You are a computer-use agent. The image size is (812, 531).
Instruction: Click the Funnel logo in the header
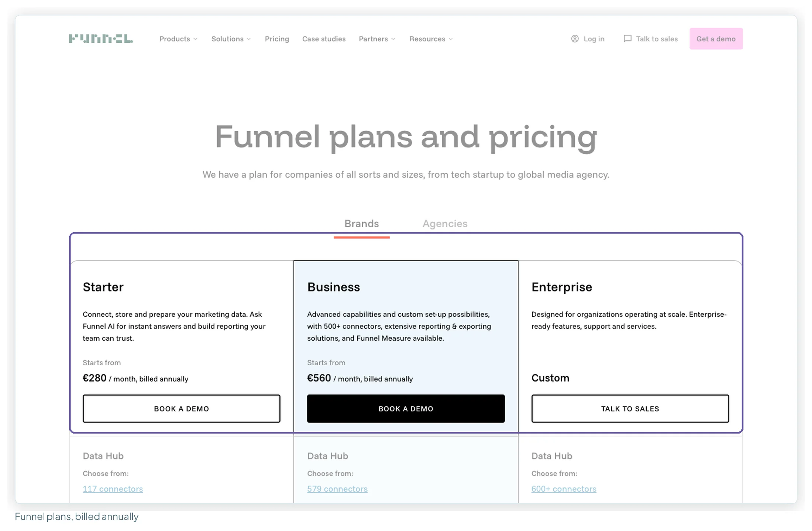tap(101, 39)
